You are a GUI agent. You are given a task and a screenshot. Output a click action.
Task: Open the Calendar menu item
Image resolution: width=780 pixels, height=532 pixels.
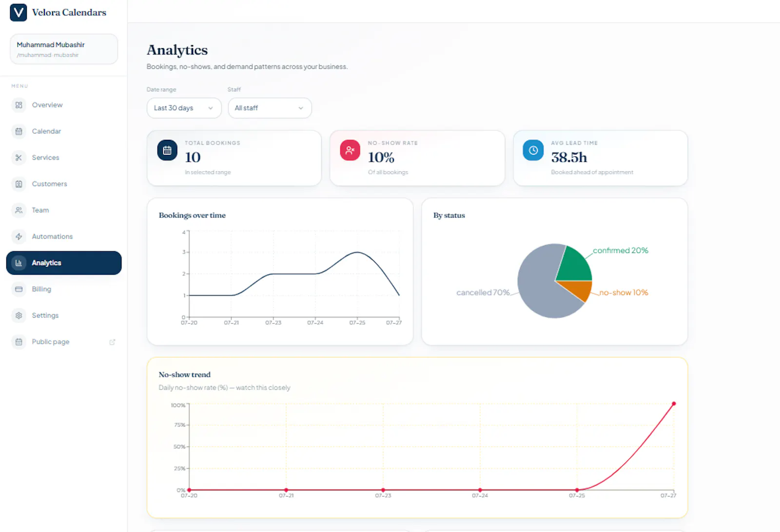pos(64,131)
